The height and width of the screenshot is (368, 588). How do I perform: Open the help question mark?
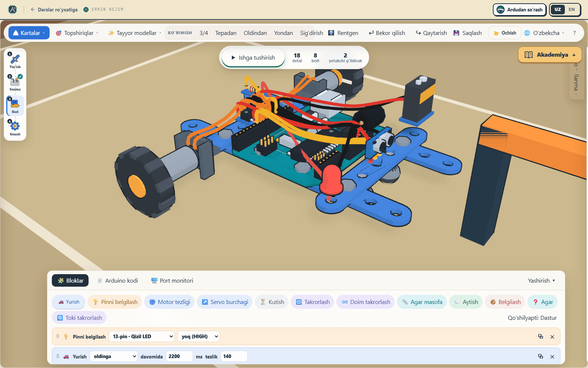(x=574, y=33)
